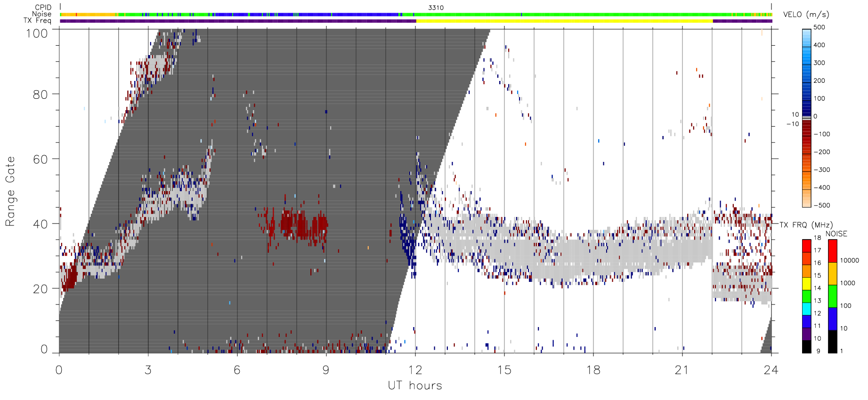Select the 'VELO (m/s)' colour bar title
The height and width of the screenshot is (400, 868).
pos(806,15)
